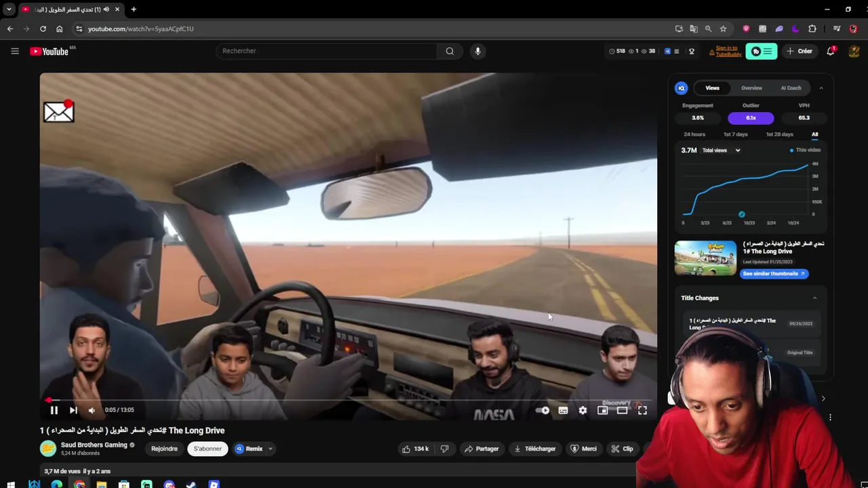The width and height of the screenshot is (868, 488).
Task: Dislike the video
Action: pos(445,449)
